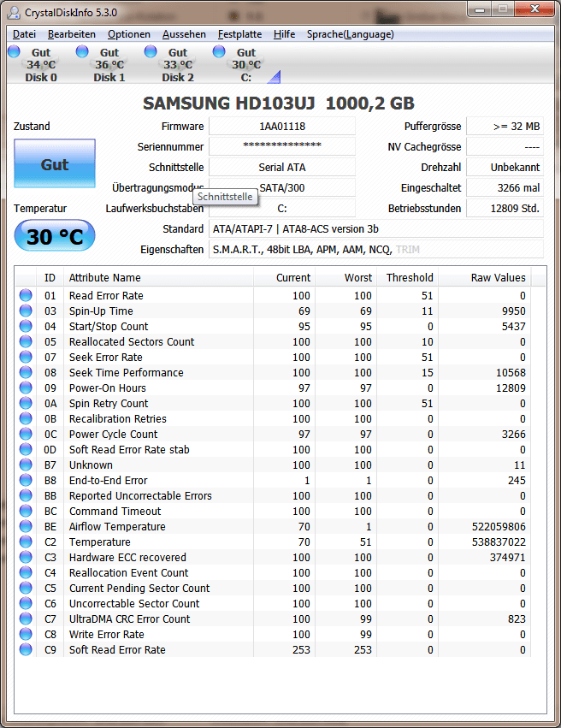
Task: Open the Aussehen menu
Action: click(x=184, y=34)
